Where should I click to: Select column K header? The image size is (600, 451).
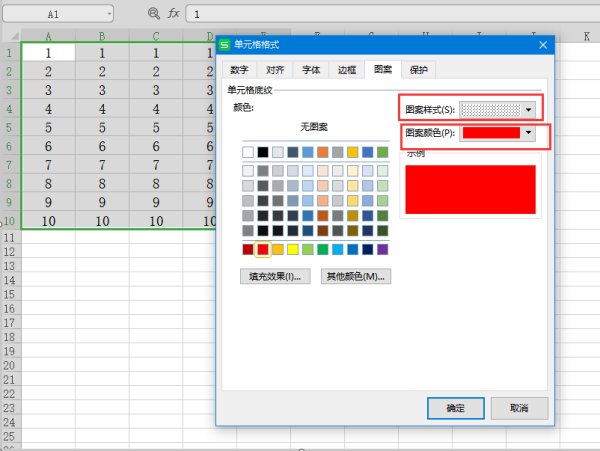tap(587, 36)
